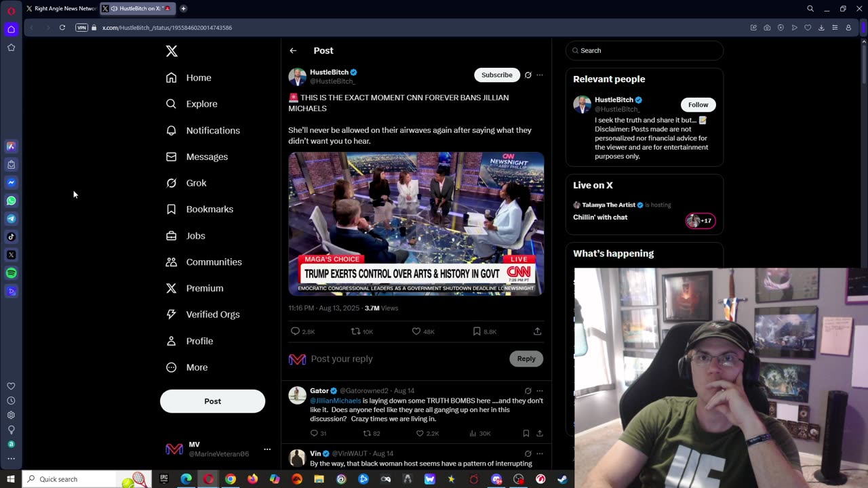Go back with the Post arrow
Screen dimensions: 868x488
[293, 51]
